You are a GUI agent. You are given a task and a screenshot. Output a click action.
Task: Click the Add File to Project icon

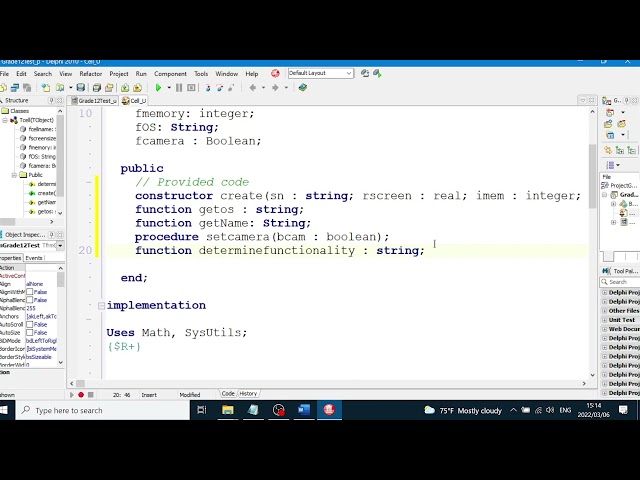pyautogui.click(x=125, y=87)
